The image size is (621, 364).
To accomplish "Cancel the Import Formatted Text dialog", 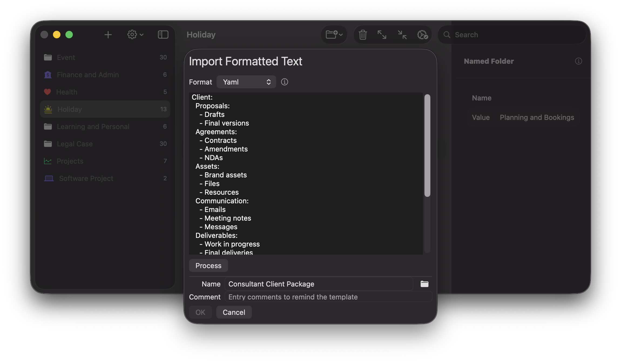I will click(x=234, y=312).
